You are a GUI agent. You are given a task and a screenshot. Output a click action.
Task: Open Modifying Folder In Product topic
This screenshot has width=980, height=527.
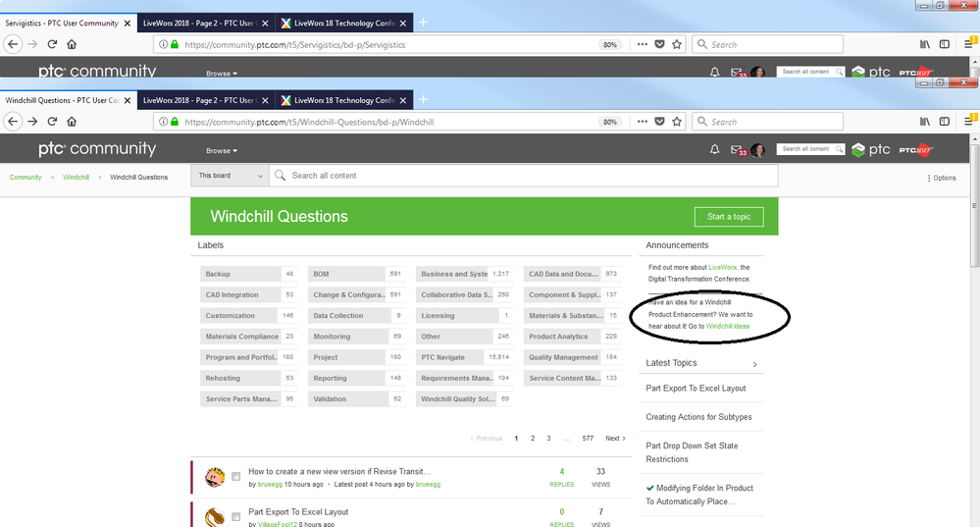click(x=699, y=495)
